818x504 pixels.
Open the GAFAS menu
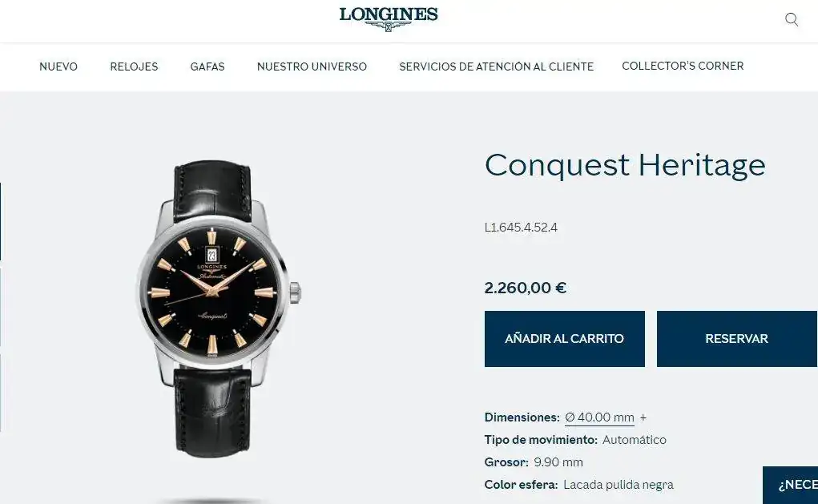[x=208, y=67]
